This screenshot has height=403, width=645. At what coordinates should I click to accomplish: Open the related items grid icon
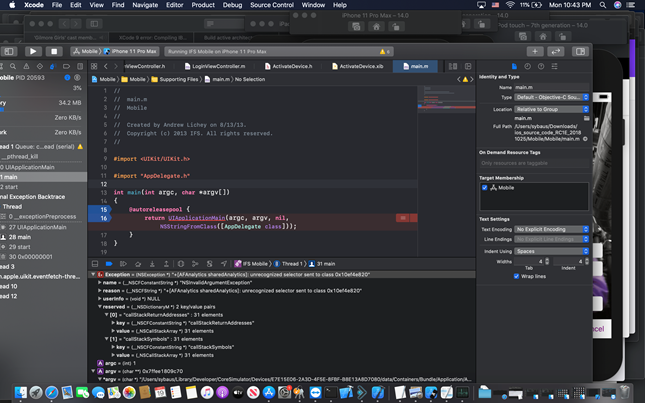pyautogui.click(x=94, y=66)
